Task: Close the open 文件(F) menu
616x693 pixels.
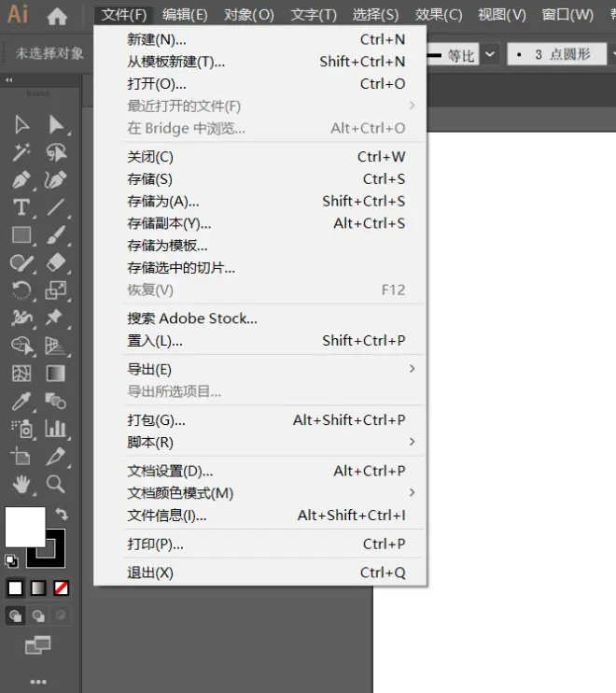Action: [123, 15]
